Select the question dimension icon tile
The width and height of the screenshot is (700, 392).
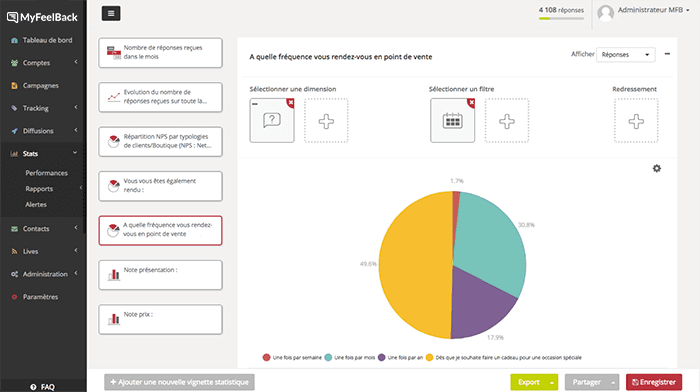[x=271, y=121]
